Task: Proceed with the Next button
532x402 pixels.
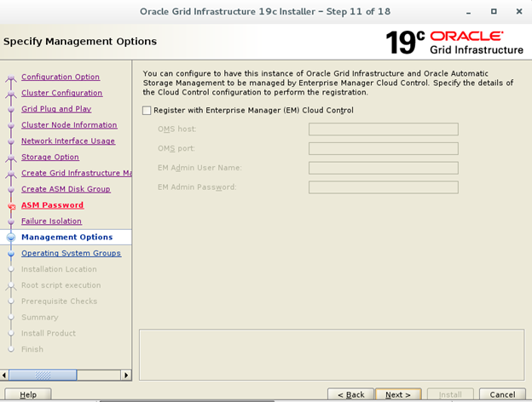Action: pyautogui.click(x=398, y=395)
